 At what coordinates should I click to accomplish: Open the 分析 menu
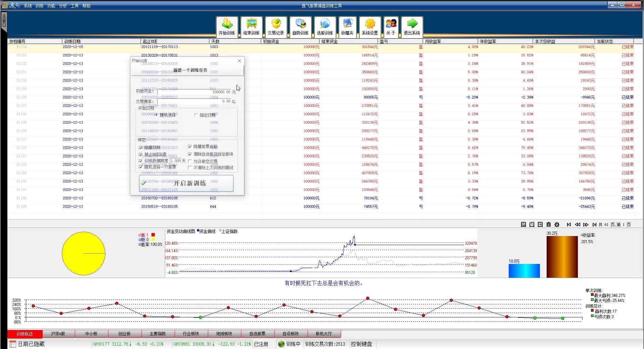point(63,6)
